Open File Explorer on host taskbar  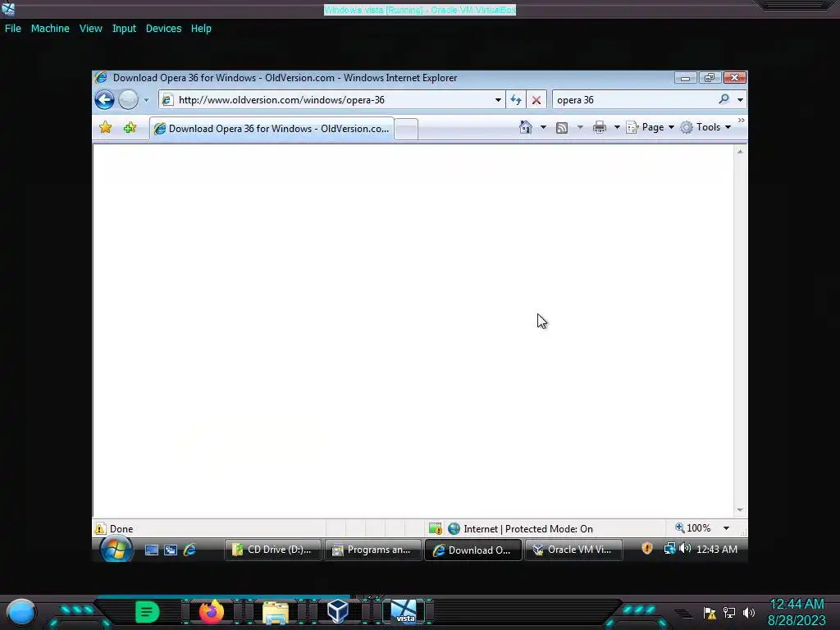(x=276, y=612)
